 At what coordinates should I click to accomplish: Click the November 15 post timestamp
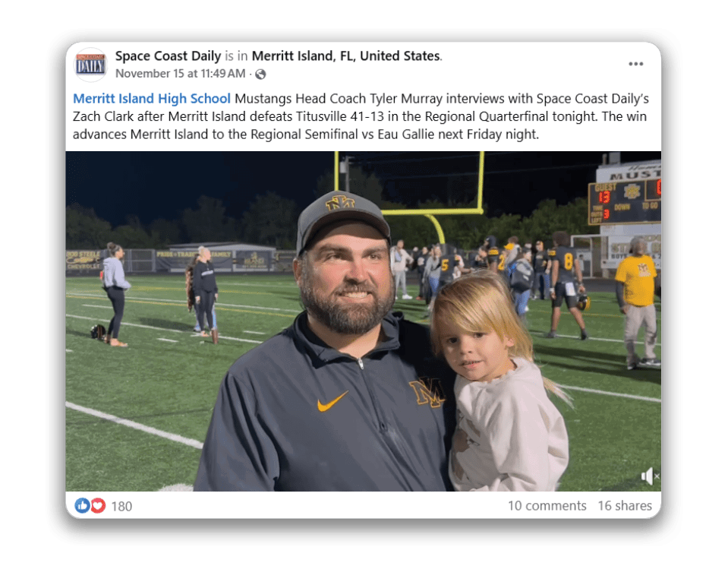point(181,74)
